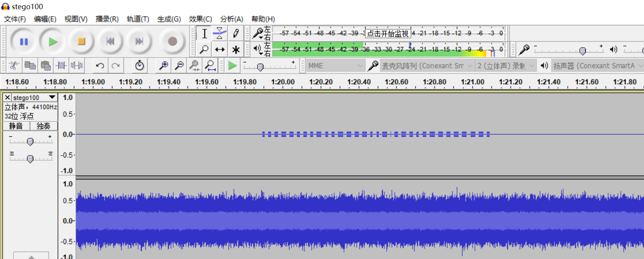Toggle the 静音 mute button
The height and width of the screenshot is (259, 644).
pos(16,126)
